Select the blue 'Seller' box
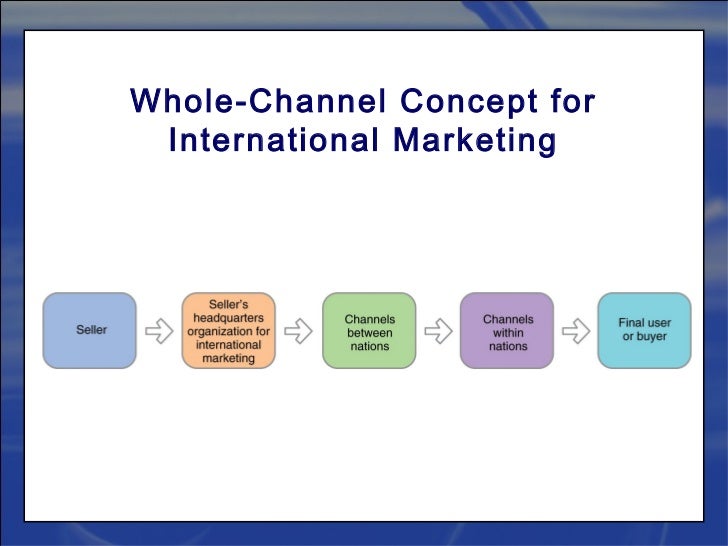Viewport: 728px width, 546px height. [x=90, y=331]
